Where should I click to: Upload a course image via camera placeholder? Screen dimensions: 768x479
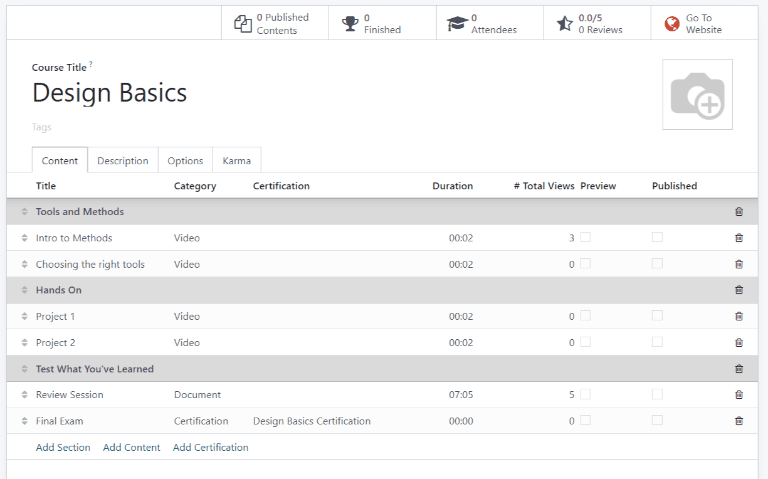(697, 95)
